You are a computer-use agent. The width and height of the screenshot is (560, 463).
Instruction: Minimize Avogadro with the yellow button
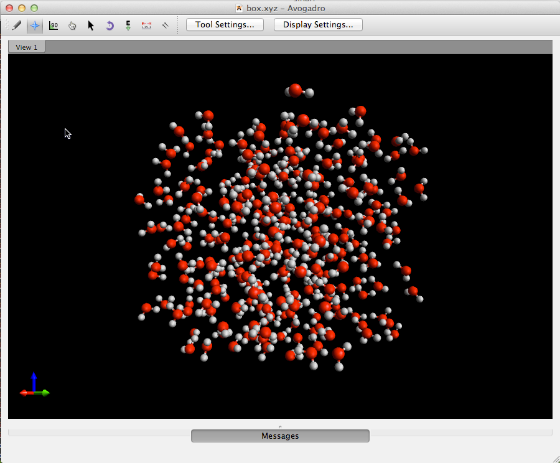tap(21, 8)
